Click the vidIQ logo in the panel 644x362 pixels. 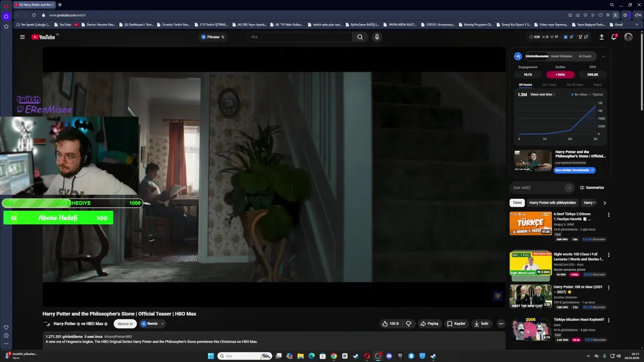coord(518,56)
